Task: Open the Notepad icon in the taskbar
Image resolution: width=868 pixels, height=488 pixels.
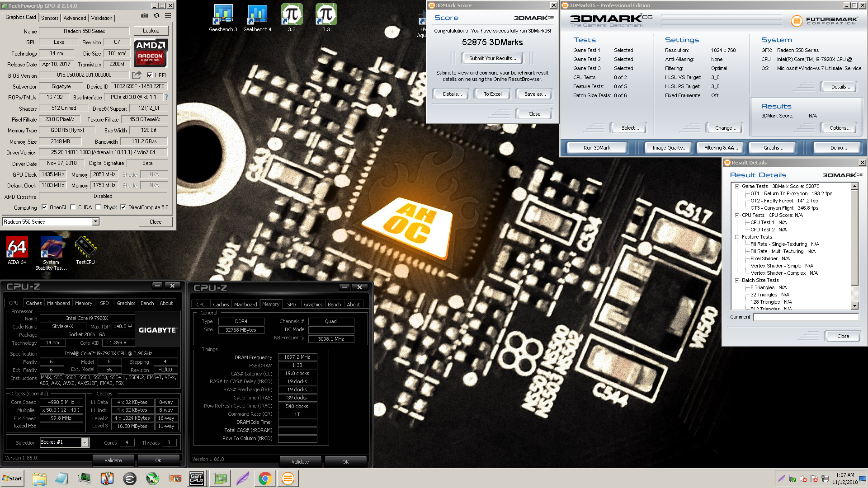Action: (x=62, y=479)
